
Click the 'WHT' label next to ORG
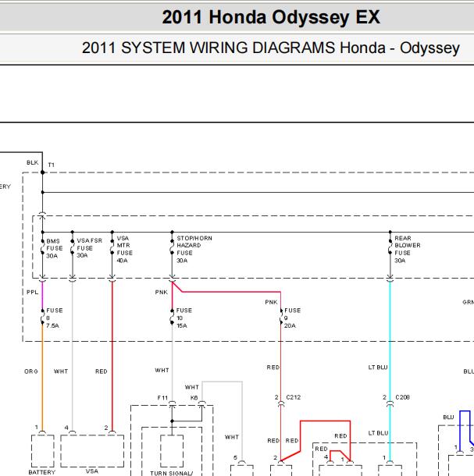pyautogui.click(x=61, y=371)
